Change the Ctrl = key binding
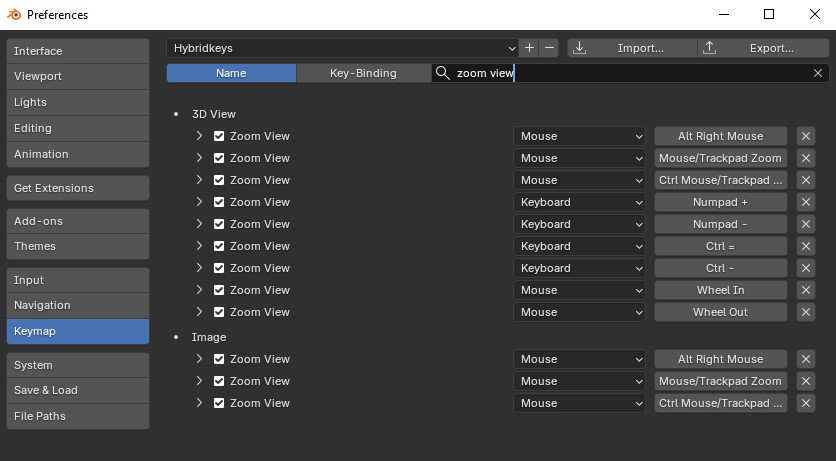The height and width of the screenshot is (461, 836). click(721, 246)
